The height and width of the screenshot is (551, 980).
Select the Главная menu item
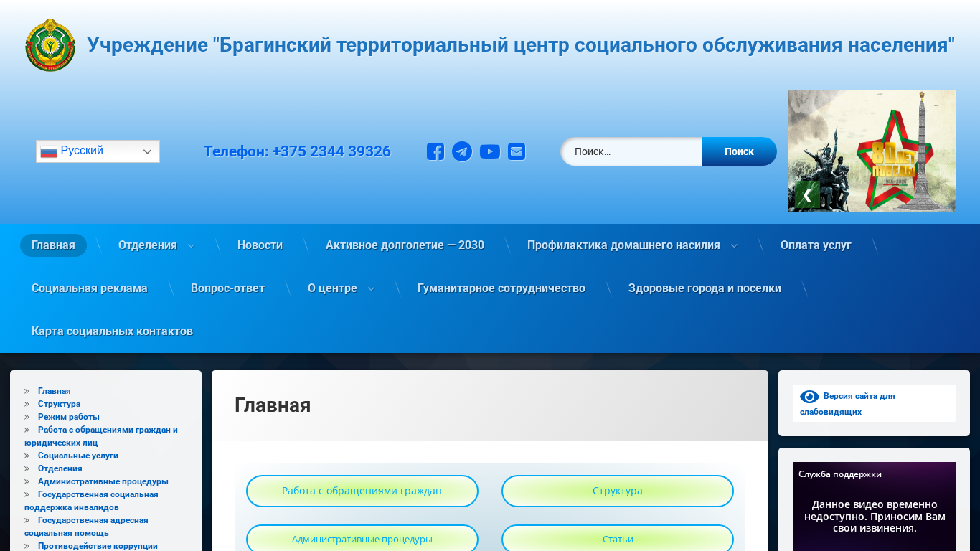click(53, 245)
